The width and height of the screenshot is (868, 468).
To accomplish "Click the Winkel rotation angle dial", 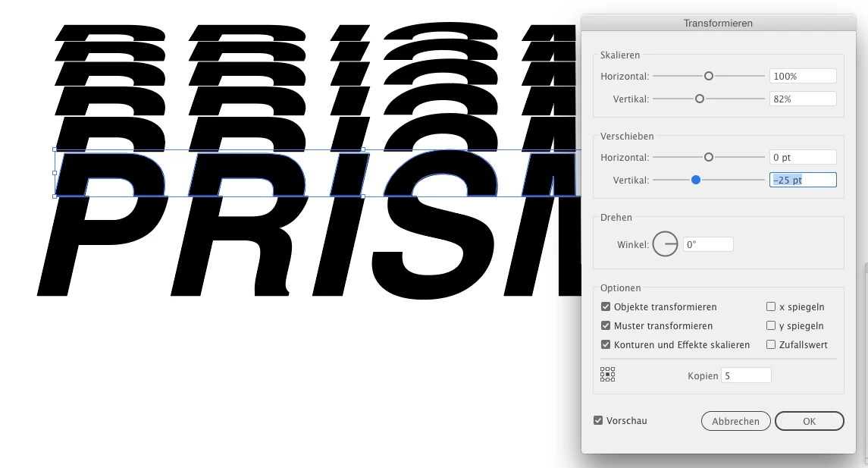I will tap(665, 243).
